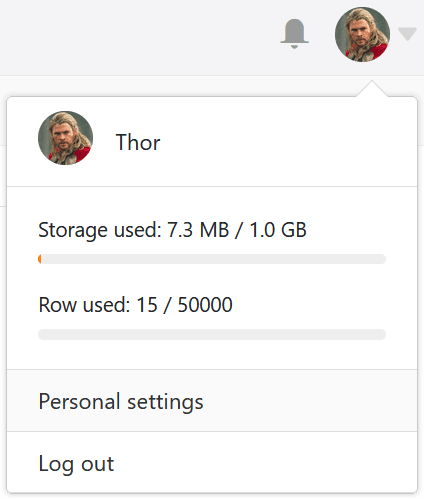Click the Row used label
This screenshot has width=424, height=498.
(x=84, y=305)
